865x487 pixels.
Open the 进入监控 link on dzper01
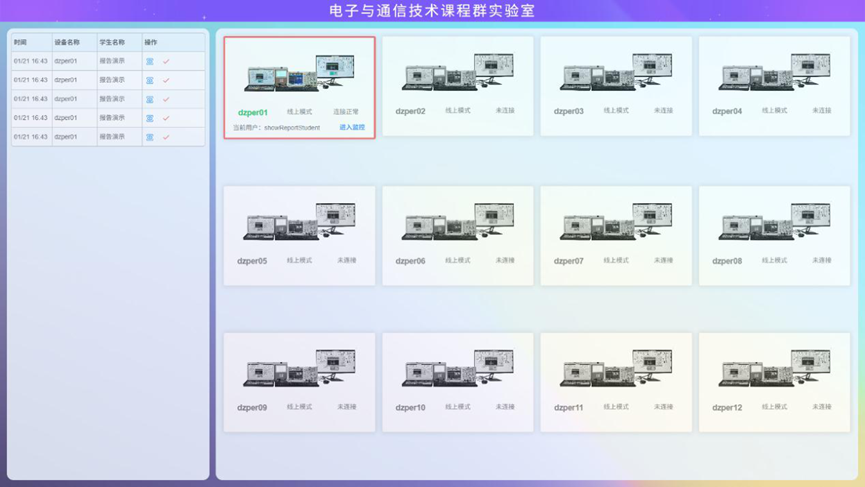tap(352, 128)
